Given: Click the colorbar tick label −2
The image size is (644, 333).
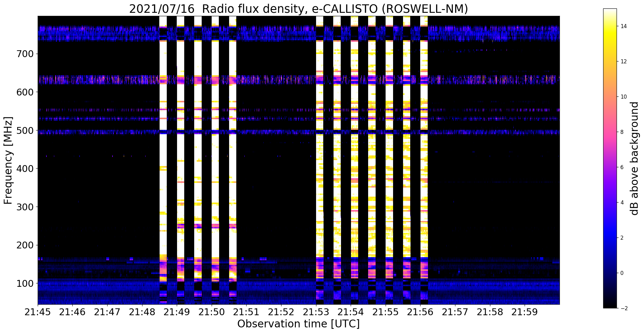Looking at the screenshot, I should (624, 308).
